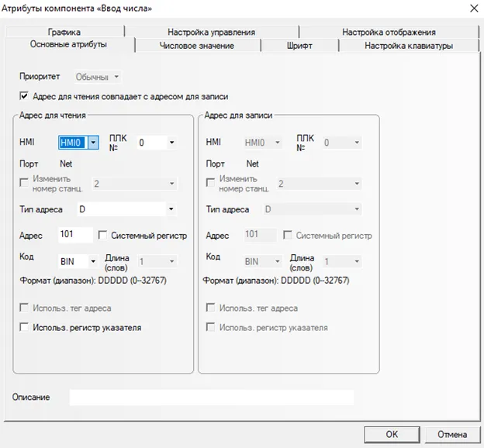Close the component attributes dialog window
The image size is (484, 448).
[x=474, y=8]
